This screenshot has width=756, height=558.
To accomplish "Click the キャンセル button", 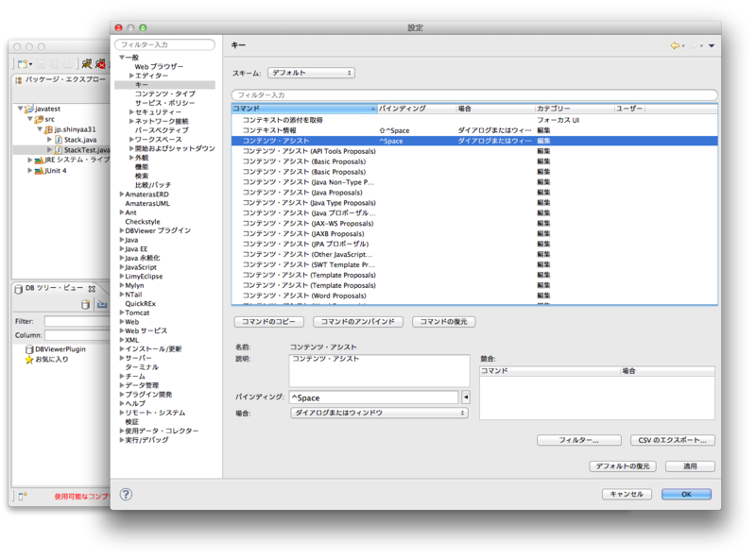I will [x=627, y=494].
